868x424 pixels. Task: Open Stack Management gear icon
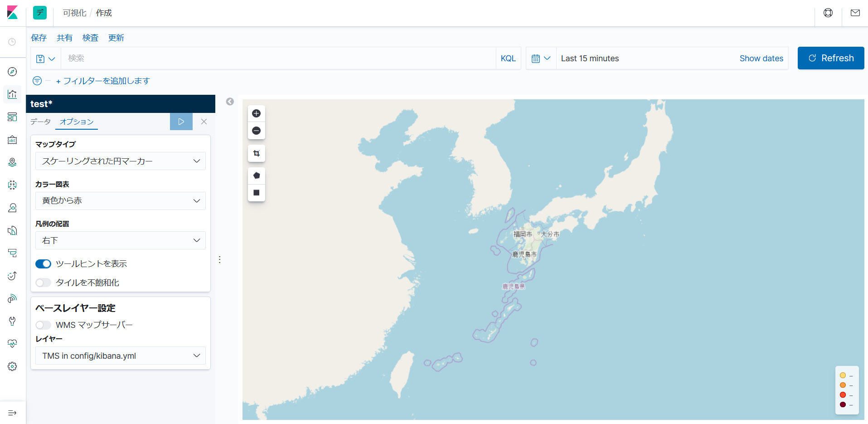coord(12,366)
